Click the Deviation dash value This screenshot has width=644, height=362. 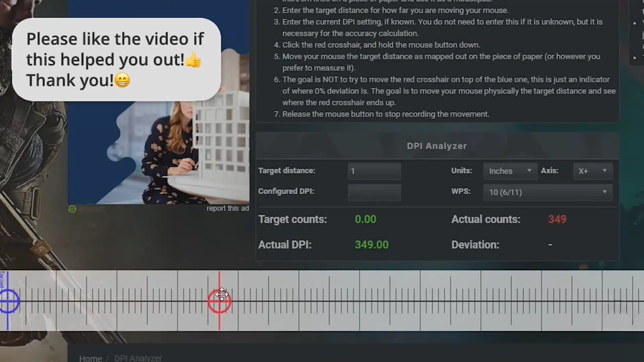point(550,245)
